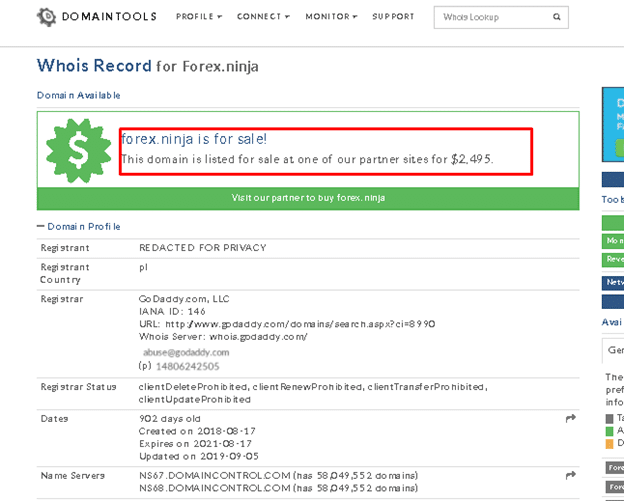Open the Support menu item

pos(393,17)
